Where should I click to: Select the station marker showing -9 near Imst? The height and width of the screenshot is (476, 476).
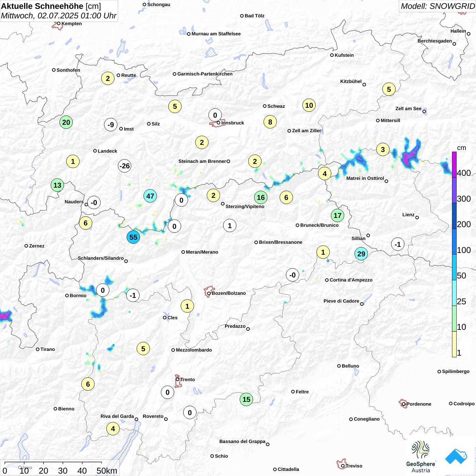pyautogui.click(x=111, y=125)
